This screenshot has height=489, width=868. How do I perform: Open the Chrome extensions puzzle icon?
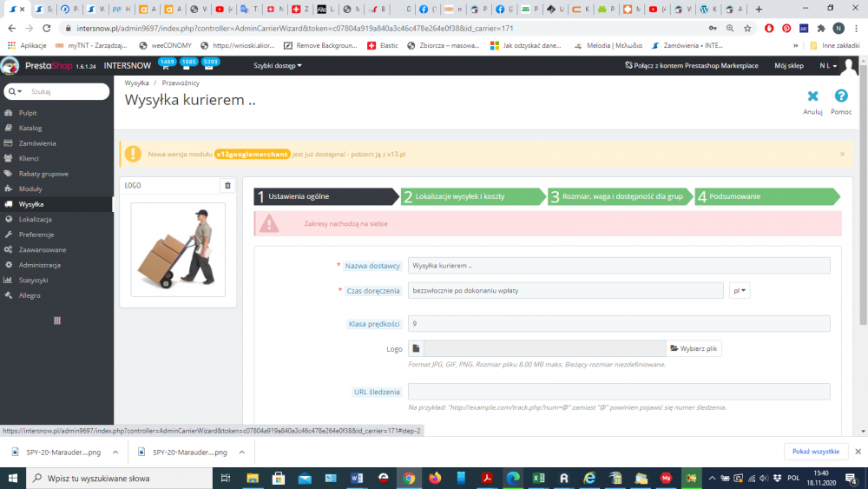point(821,29)
